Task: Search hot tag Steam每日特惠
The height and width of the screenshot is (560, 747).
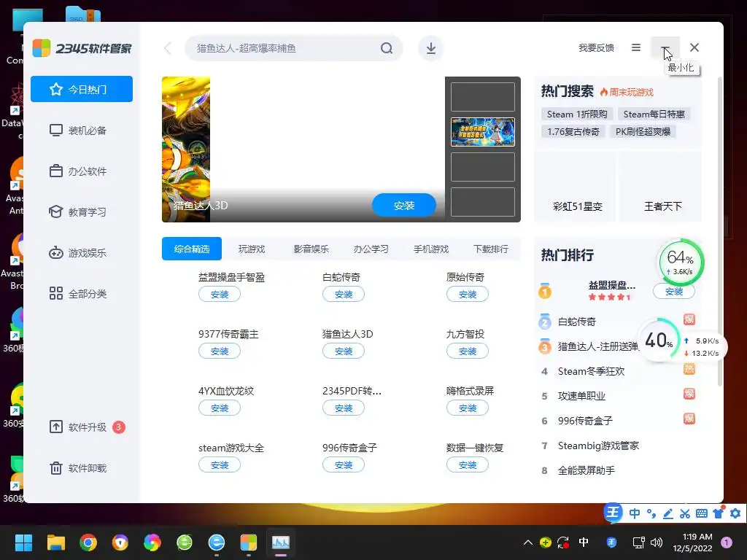Action: coord(654,114)
